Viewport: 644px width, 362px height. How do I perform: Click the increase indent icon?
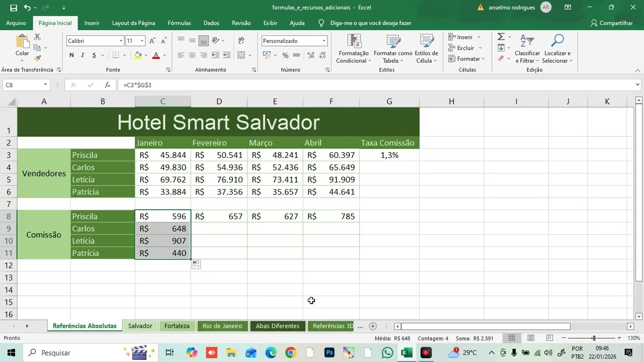[x=226, y=55]
